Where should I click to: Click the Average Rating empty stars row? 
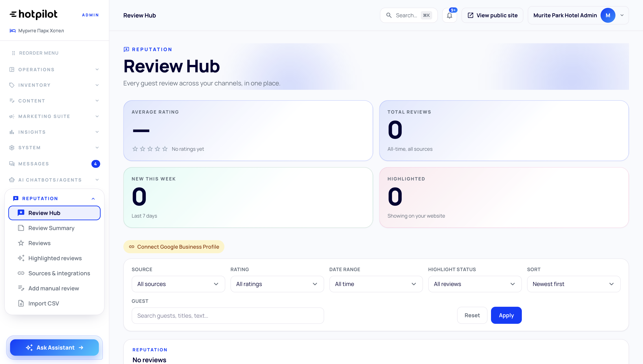pyautogui.click(x=150, y=149)
